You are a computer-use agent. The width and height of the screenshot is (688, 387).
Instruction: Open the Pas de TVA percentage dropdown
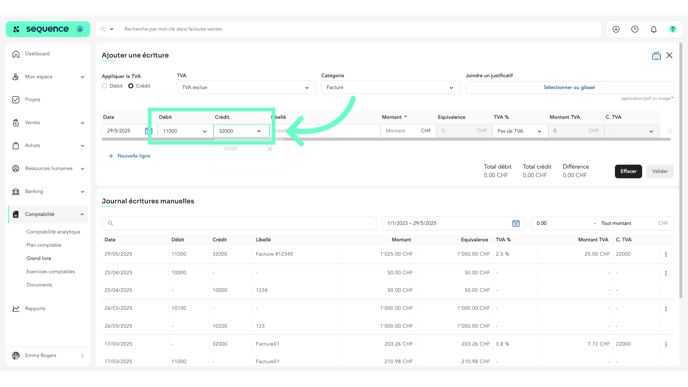pos(520,131)
